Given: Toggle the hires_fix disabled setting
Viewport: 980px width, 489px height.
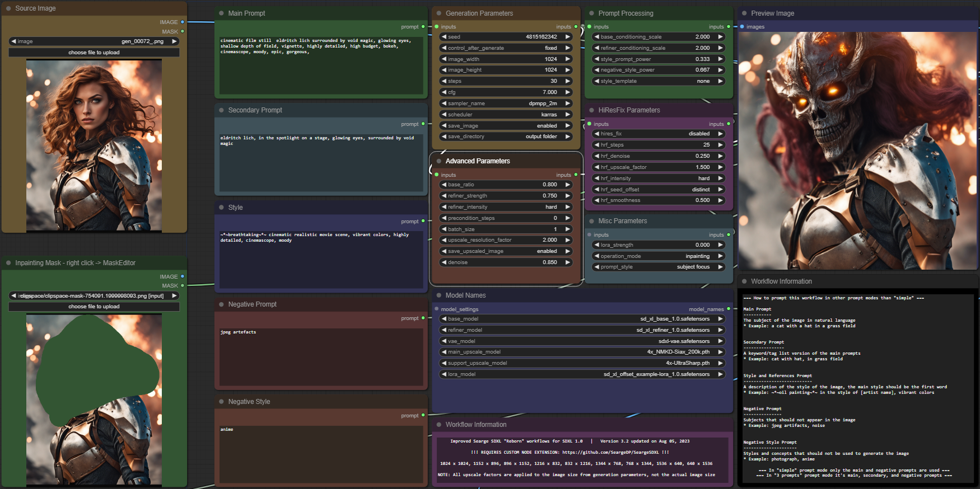Looking at the screenshot, I should (x=659, y=134).
